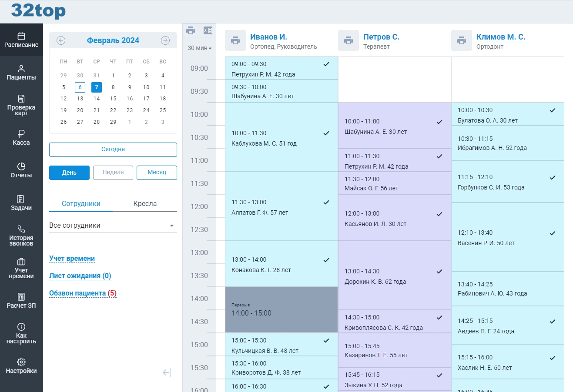Switch to Месяц view
Image resolution: width=573 pixels, height=392 pixels.
(157, 173)
